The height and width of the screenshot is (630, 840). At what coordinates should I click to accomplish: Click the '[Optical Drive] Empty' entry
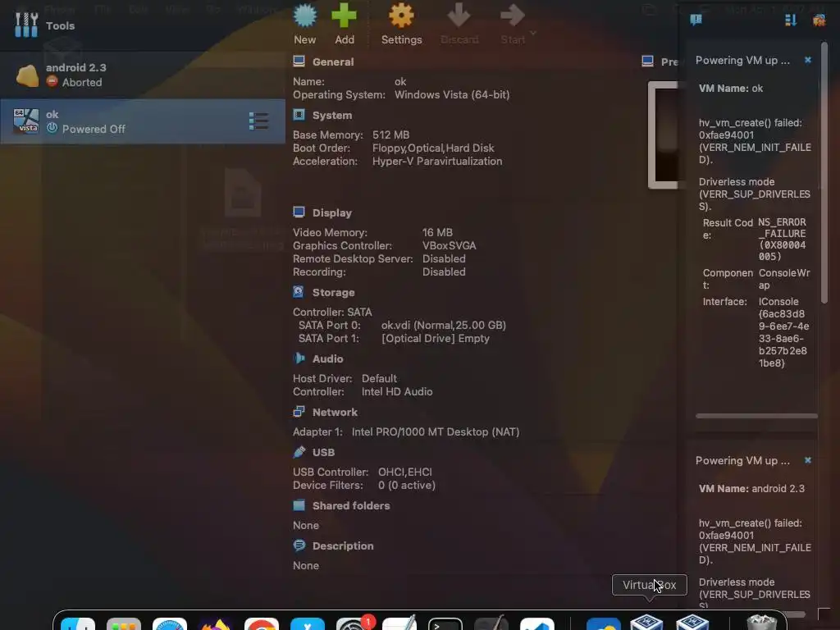pos(436,339)
